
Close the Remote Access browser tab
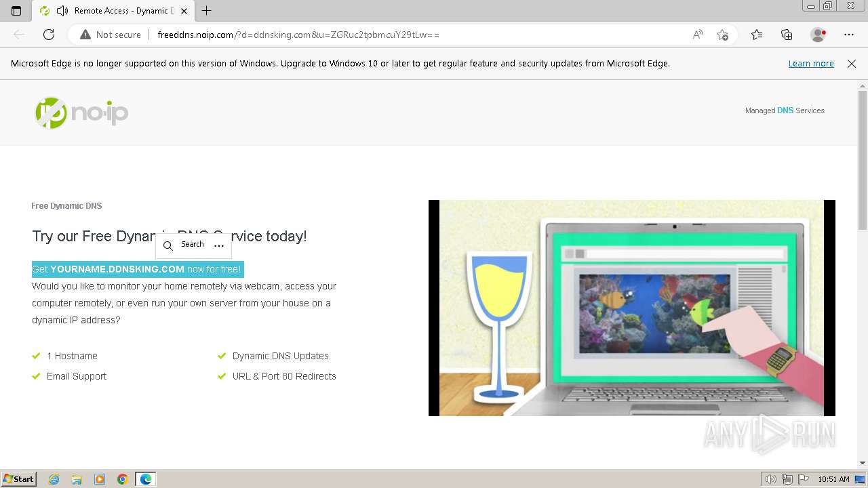coord(184,11)
